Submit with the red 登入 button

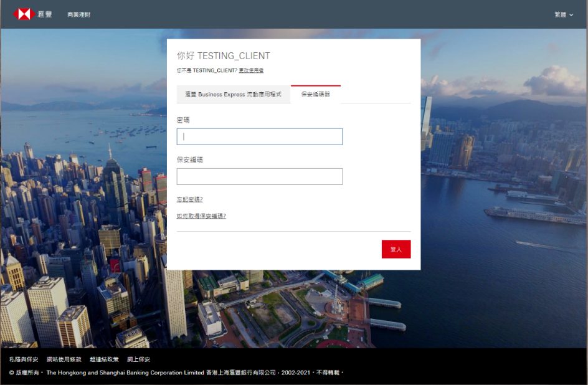pos(396,249)
